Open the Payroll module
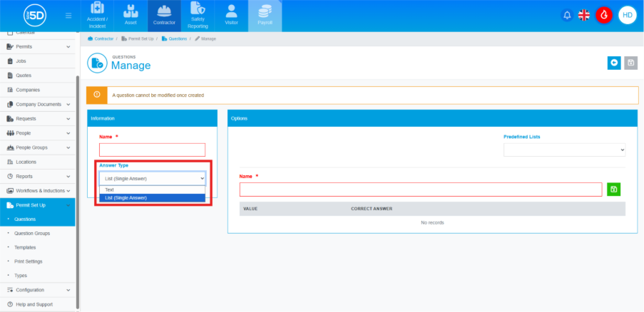The image size is (644, 312). [265, 16]
